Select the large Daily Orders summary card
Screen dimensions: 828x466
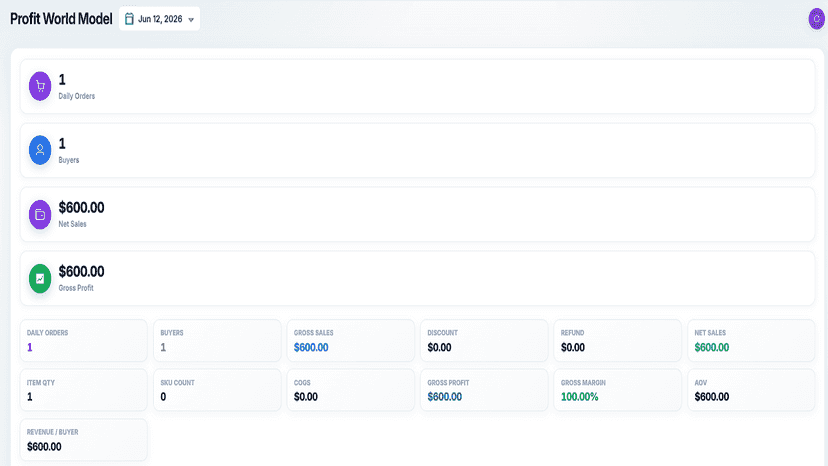tap(417, 86)
